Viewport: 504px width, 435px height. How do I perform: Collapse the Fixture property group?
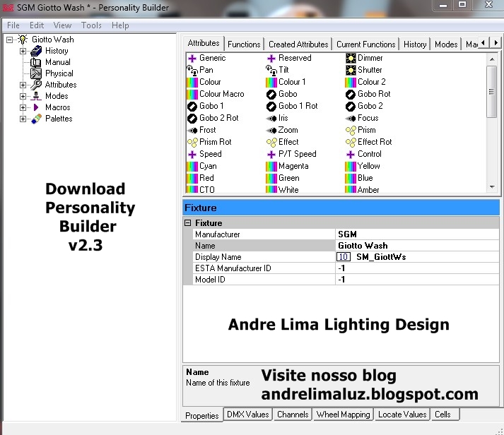pos(188,223)
